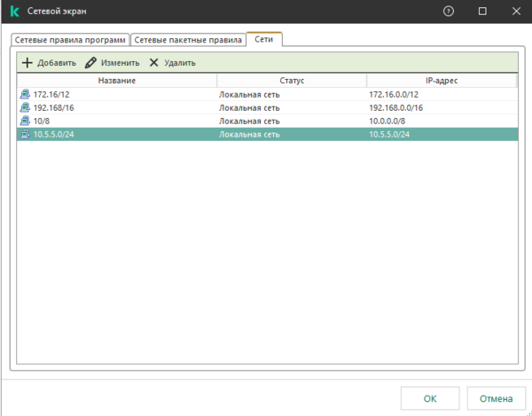Image resolution: width=532 pixels, height=416 pixels.
Task: Click the pencil icon to edit network
Action: point(90,63)
